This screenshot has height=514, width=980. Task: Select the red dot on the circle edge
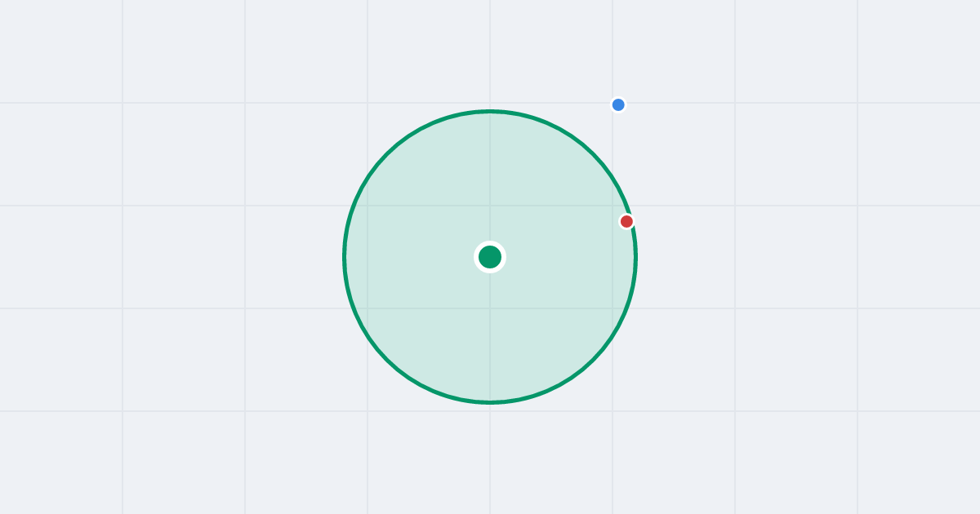click(626, 221)
